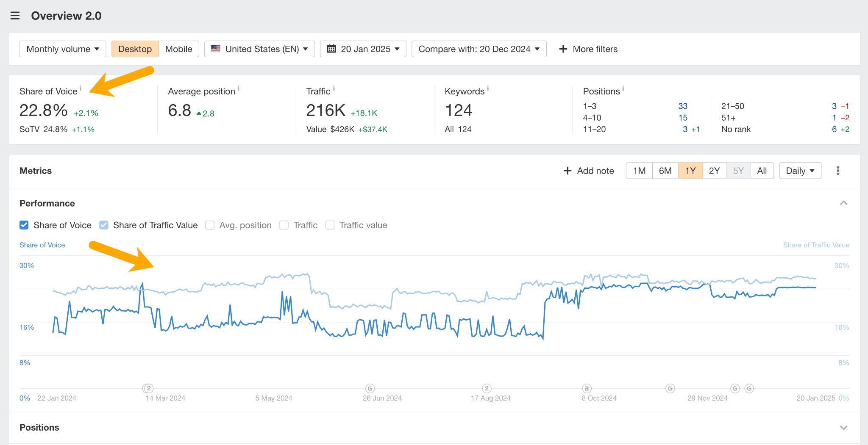Select the All time range button
The width and height of the screenshot is (868, 445).
click(762, 171)
